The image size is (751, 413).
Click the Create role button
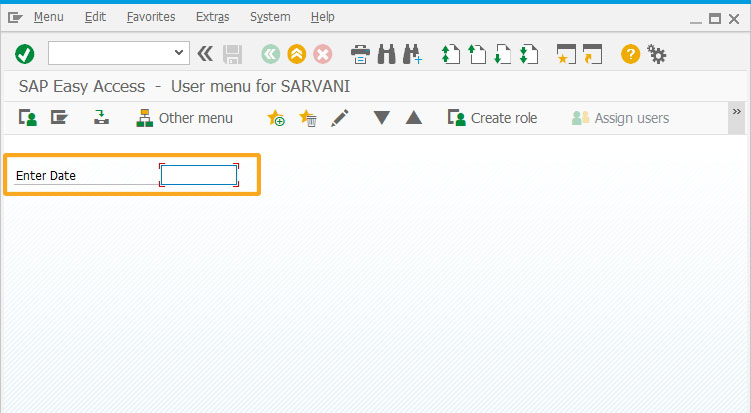pyautogui.click(x=492, y=118)
